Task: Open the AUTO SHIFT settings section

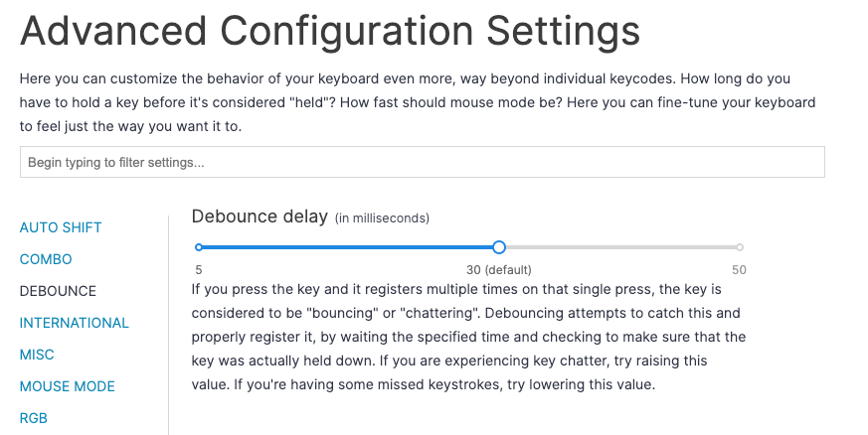Action: [61, 227]
